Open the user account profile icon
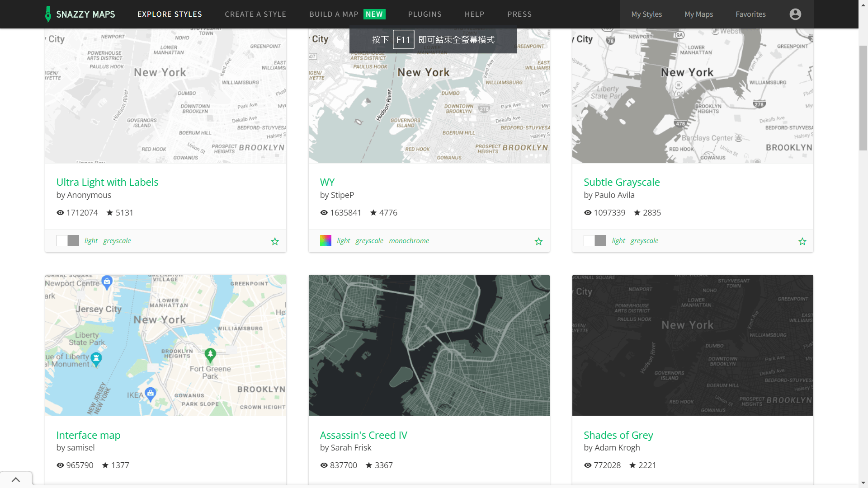The height and width of the screenshot is (488, 868). 795,14
